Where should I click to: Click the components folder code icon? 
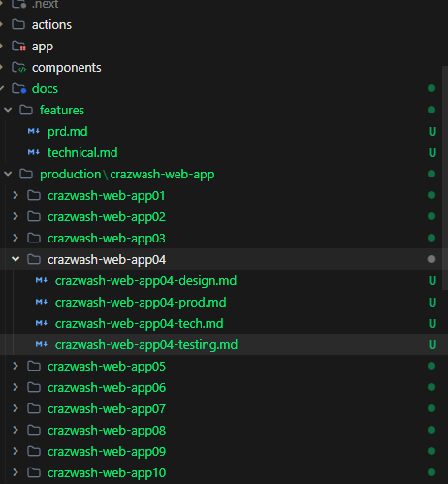(x=18, y=68)
